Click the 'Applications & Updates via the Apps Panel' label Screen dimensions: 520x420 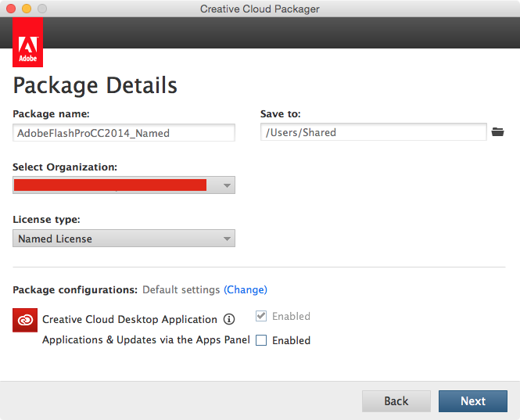click(146, 339)
